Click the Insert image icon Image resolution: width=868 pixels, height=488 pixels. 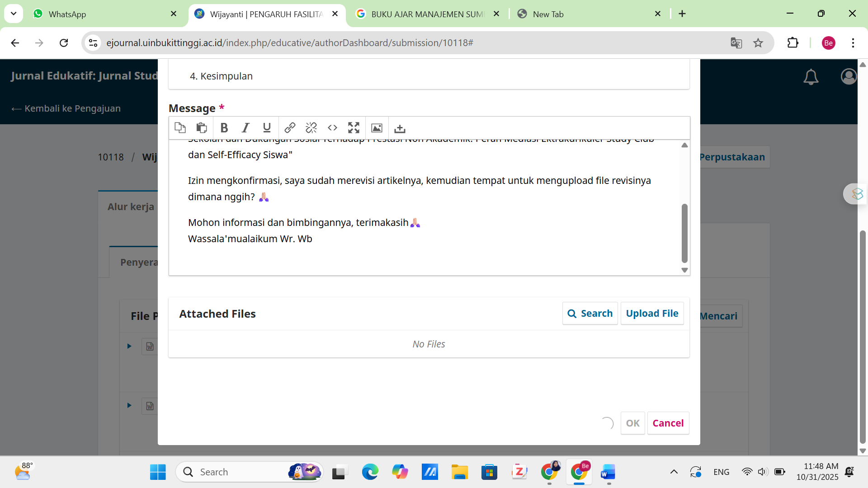pos(377,128)
